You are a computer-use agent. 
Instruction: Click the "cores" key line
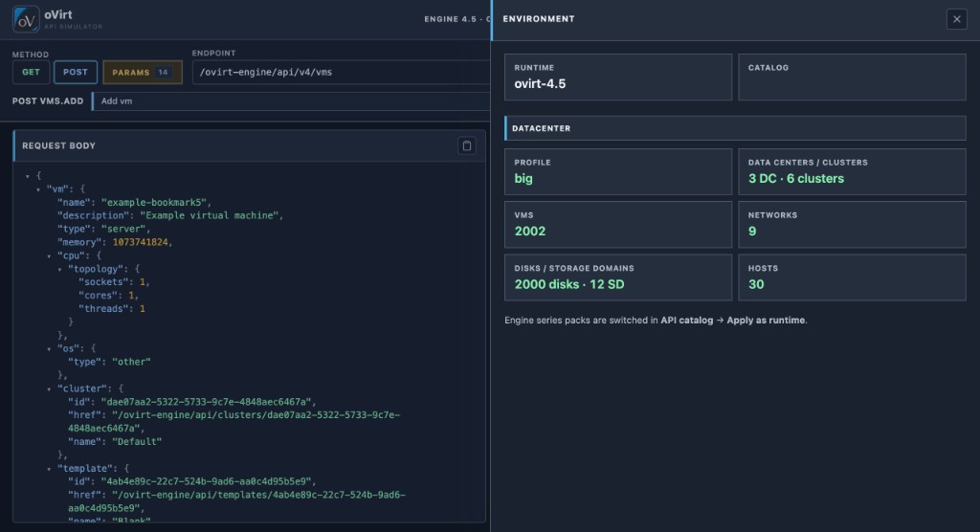(x=108, y=296)
